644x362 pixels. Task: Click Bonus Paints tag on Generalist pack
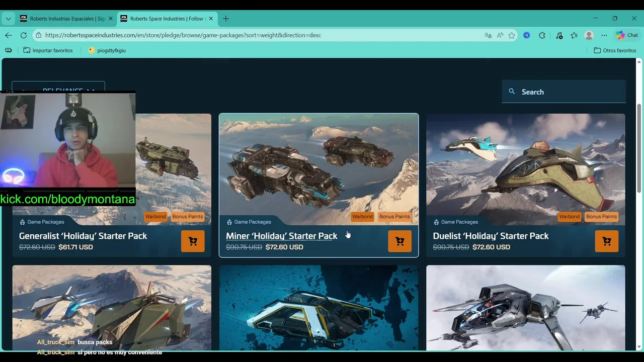pos(188,217)
